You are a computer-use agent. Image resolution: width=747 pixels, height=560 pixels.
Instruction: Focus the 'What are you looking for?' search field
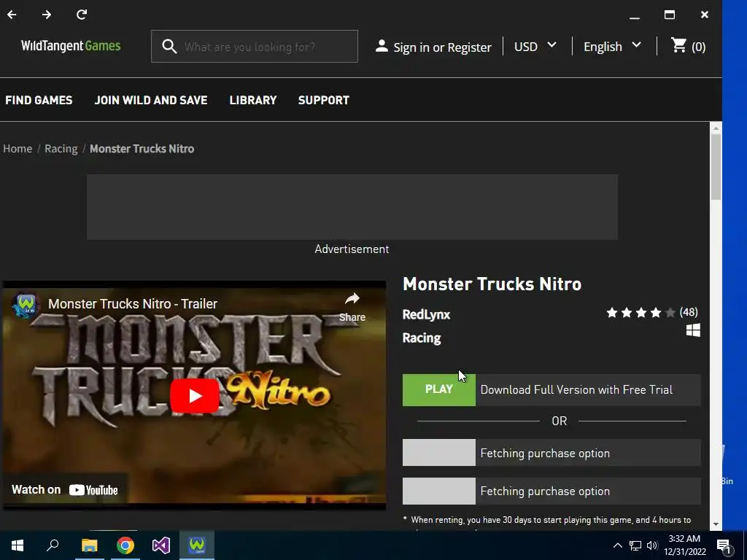(254, 46)
